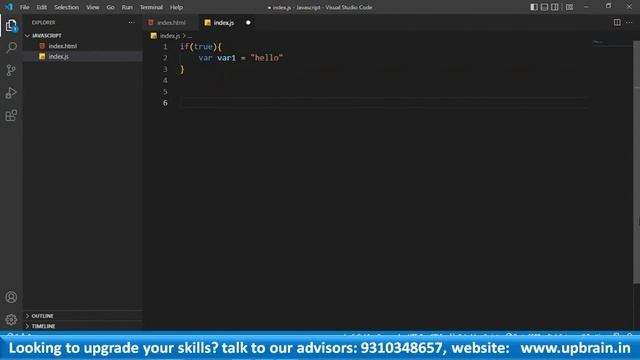The width and height of the screenshot is (640, 360).
Task: Toggle primary side bar layout icon
Action: (x=533, y=7)
